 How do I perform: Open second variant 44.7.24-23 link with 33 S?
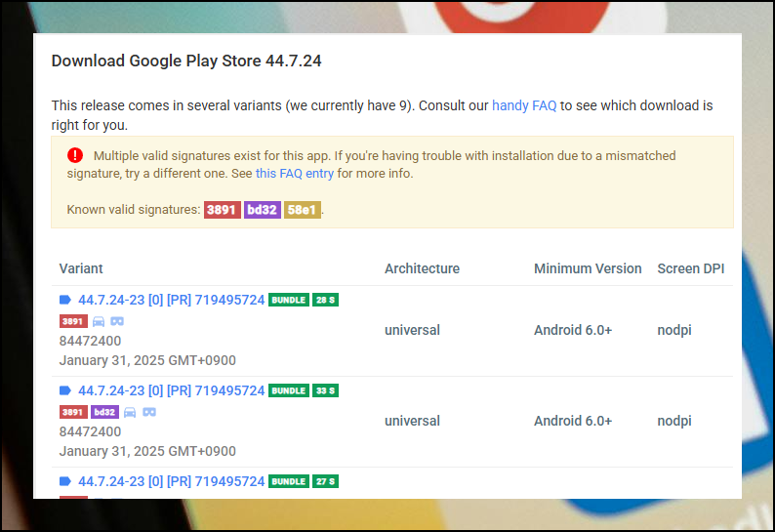(172, 390)
